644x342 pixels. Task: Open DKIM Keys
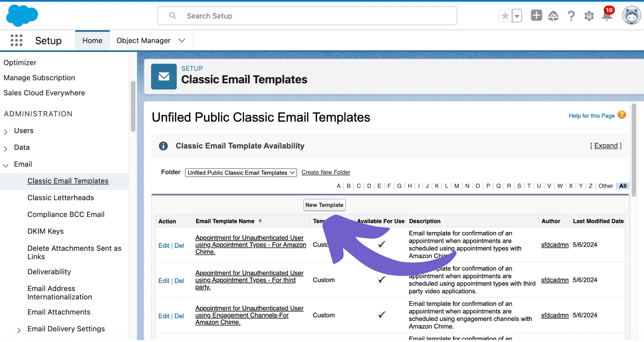click(45, 231)
